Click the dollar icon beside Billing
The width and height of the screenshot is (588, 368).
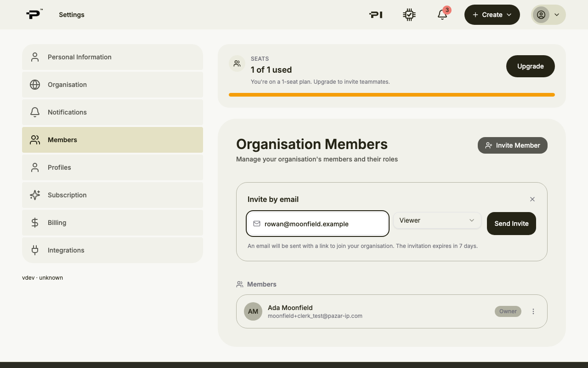click(35, 223)
